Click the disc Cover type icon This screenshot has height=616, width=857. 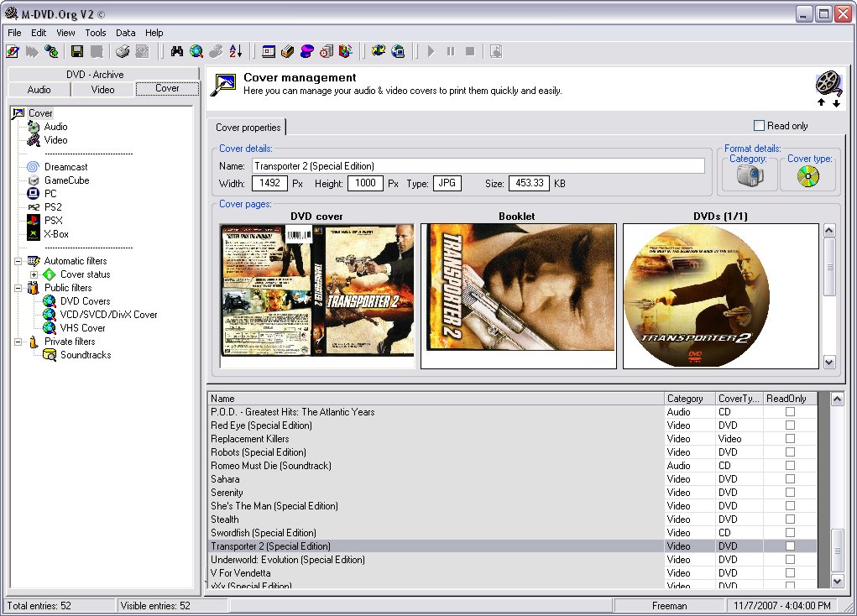tap(807, 176)
